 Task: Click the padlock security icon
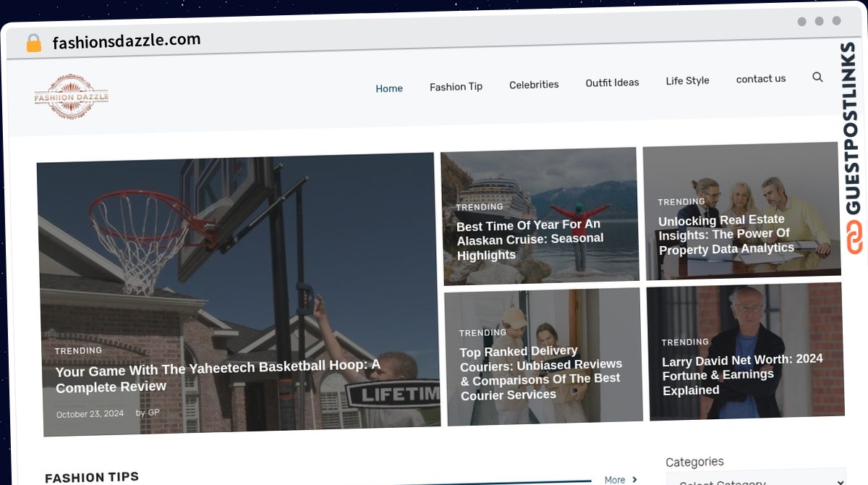tap(33, 43)
